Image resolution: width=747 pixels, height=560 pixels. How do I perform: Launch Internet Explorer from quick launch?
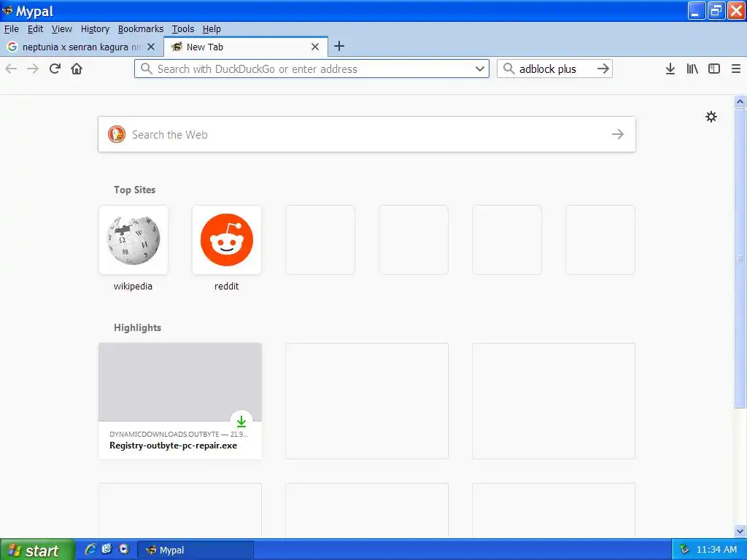(90, 550)
